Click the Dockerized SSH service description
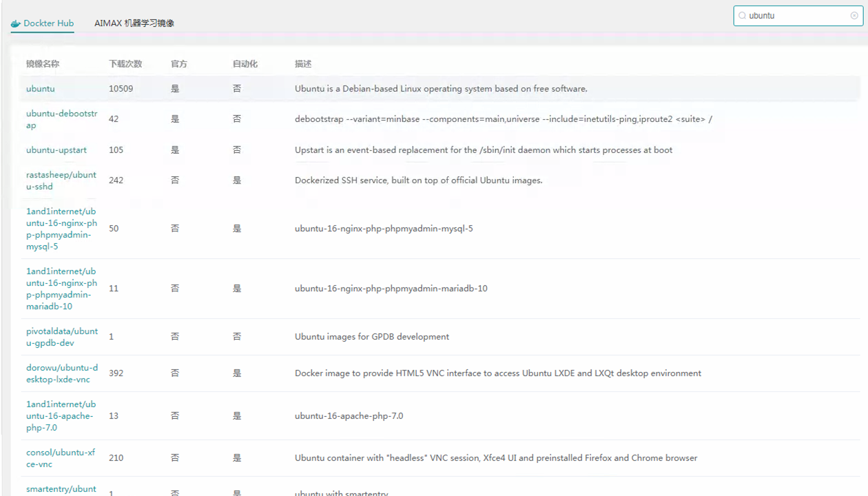Image resolution: width=868 pixels, height=496 pixels. click(419, 180)
